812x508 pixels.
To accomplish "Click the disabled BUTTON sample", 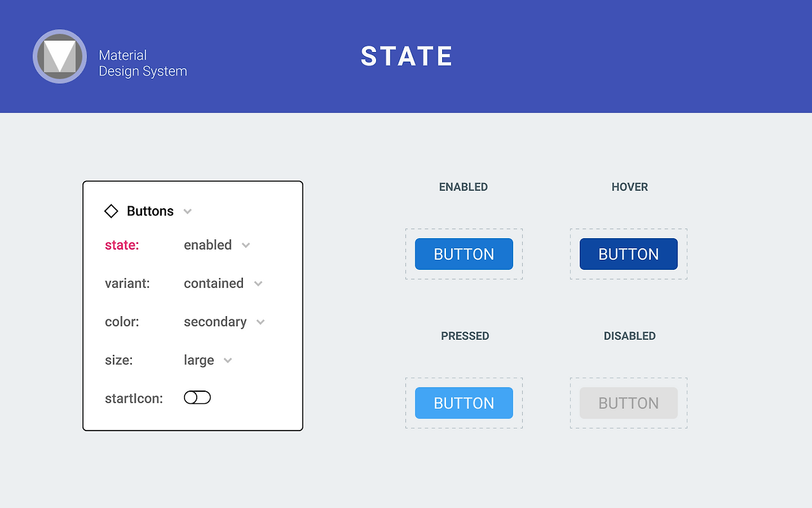I will point(628,403).
